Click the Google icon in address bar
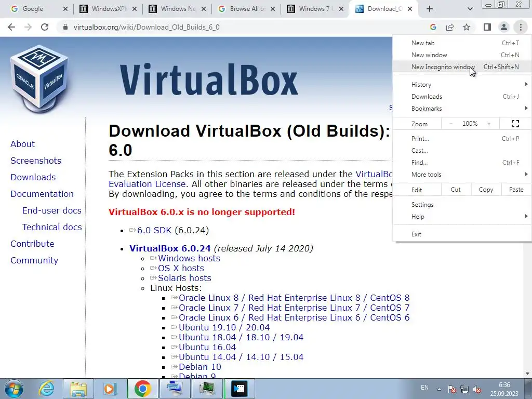 433,27
